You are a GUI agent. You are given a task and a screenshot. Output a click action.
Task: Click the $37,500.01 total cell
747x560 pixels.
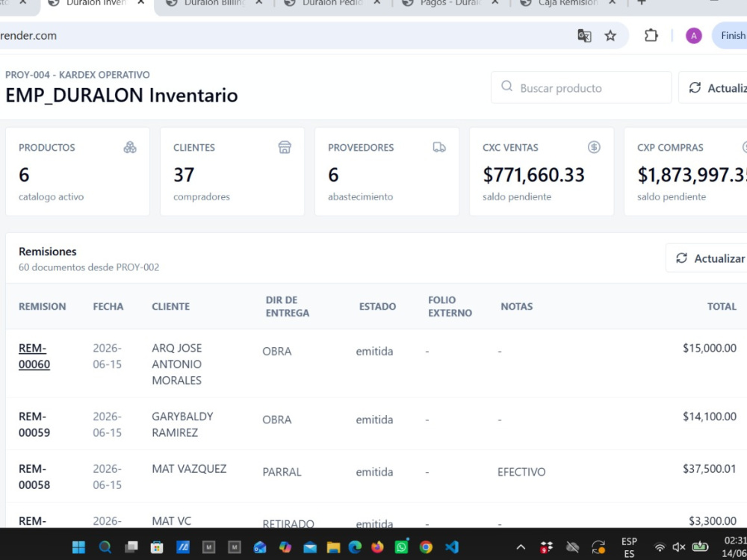pyautogui.click(x=710, y=469)
